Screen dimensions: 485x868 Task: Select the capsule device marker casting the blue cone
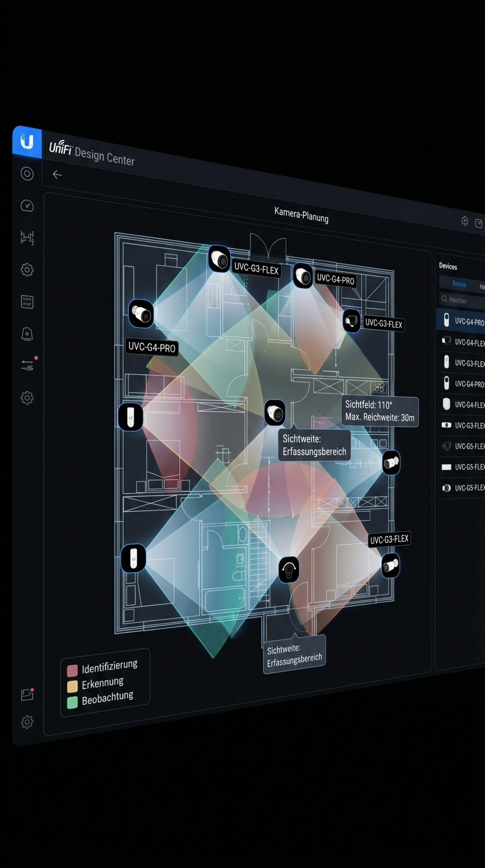133,558
